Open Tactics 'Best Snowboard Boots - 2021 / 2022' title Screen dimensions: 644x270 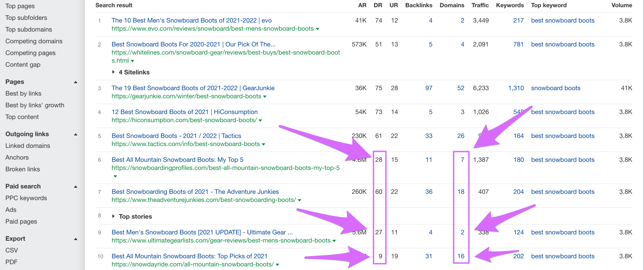coord(176,136)
